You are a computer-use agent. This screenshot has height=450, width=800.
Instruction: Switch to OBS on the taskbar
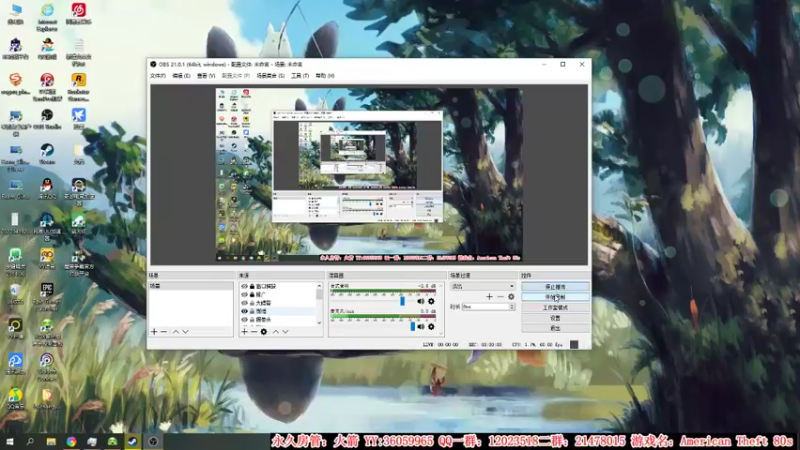(153, 441)
